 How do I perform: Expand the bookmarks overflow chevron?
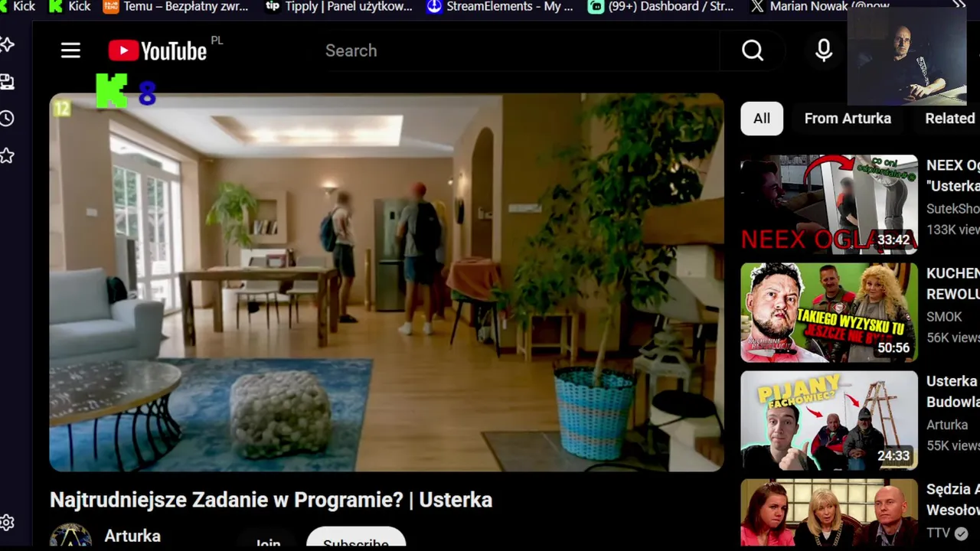[959, 5]
